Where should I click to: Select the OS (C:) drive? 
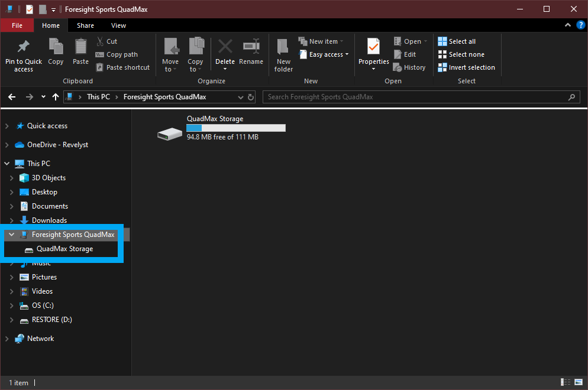pyautogui.click(x=43, y=305)
